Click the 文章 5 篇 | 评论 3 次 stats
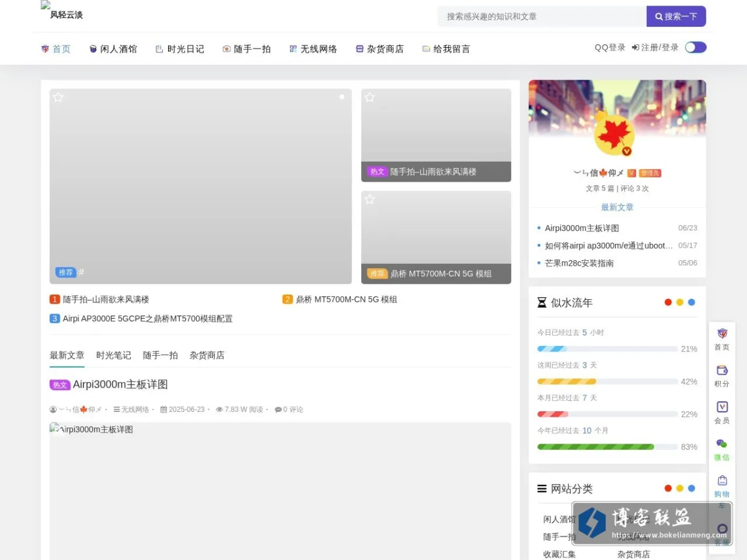The height and width of the screenshot is (560, 747). pos(617,189)
